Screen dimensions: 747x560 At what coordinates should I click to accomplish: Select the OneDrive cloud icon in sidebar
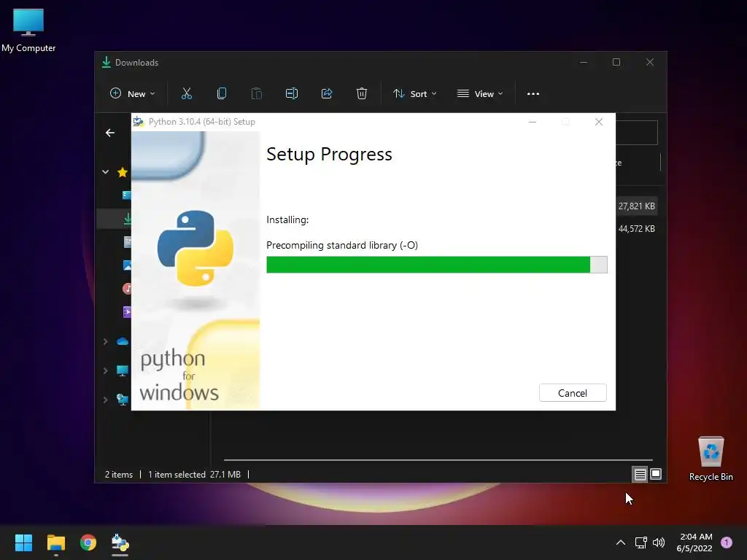[x=123, y=341]
